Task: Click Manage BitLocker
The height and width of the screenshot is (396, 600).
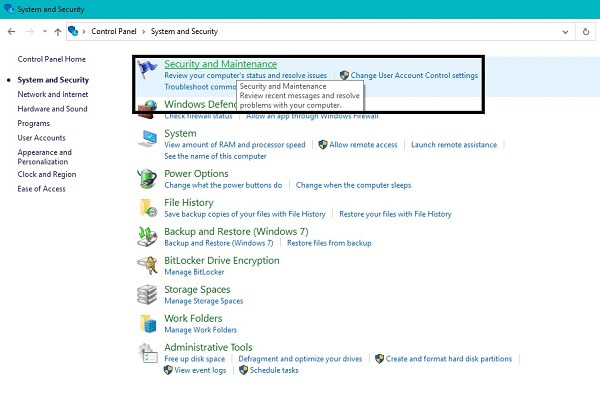Action: (x=194, y=272)
